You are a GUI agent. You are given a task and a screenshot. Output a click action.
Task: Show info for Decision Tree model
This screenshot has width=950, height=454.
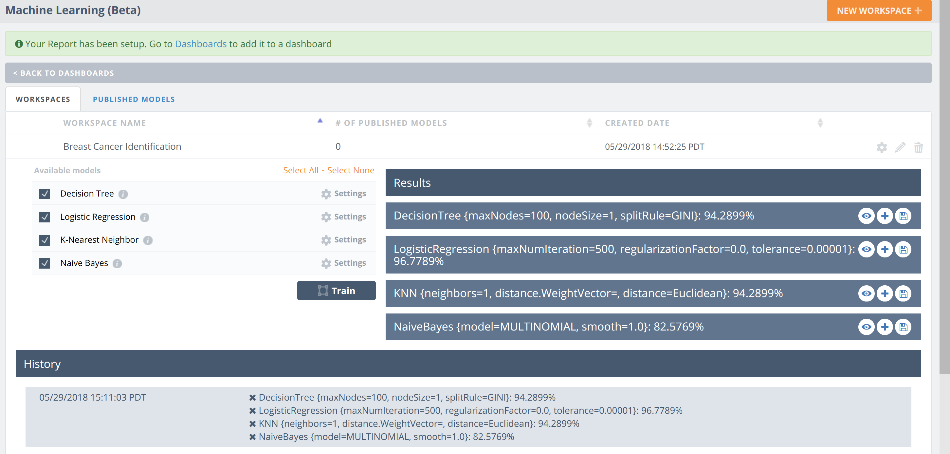(123, 194)
